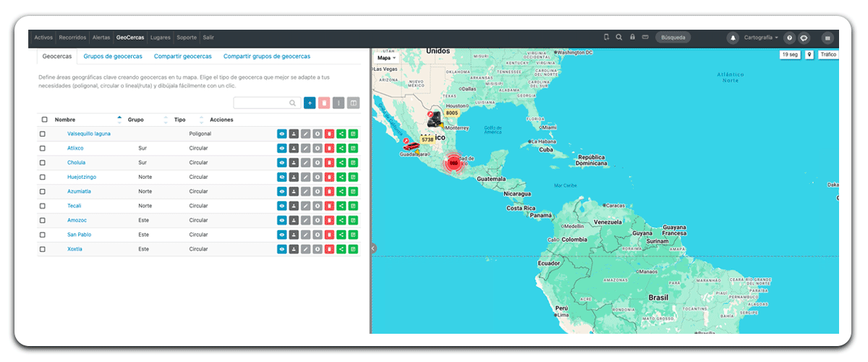Collapse the side panel with the divider arrow
This screenshot has height=362, width=868.
pos(373,248)
